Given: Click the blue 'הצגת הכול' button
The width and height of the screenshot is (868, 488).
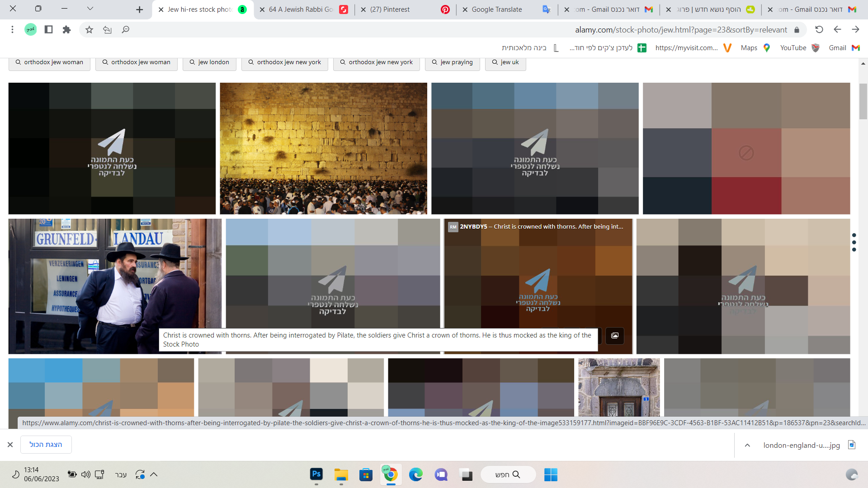Looking at the screenshot, I should click(x=46, y=445).
